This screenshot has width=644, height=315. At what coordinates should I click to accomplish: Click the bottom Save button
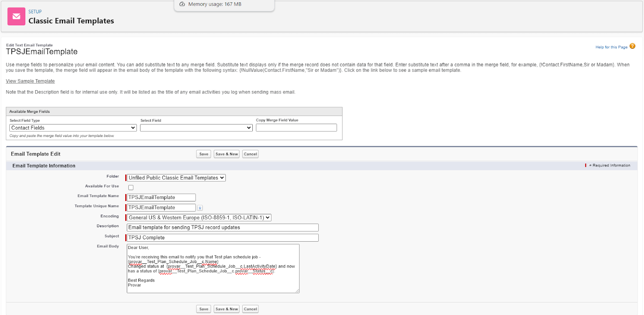[204, 309]
